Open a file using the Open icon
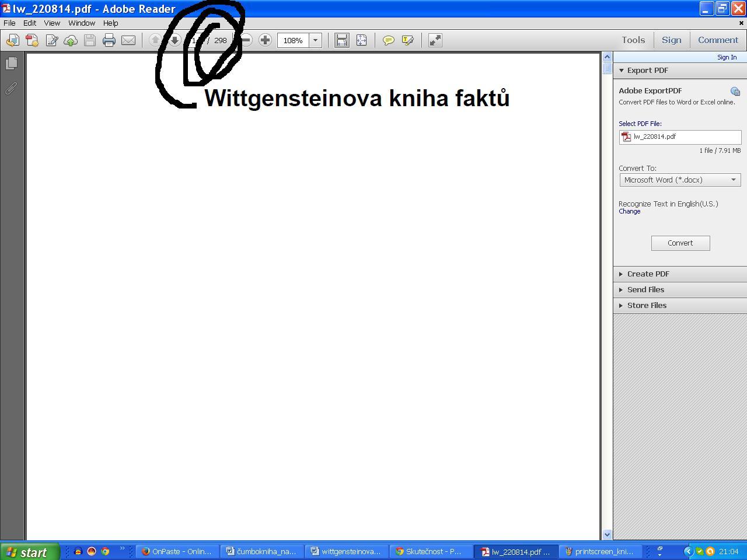This screenshot has width=747, height=560. (x=12, y=40)
